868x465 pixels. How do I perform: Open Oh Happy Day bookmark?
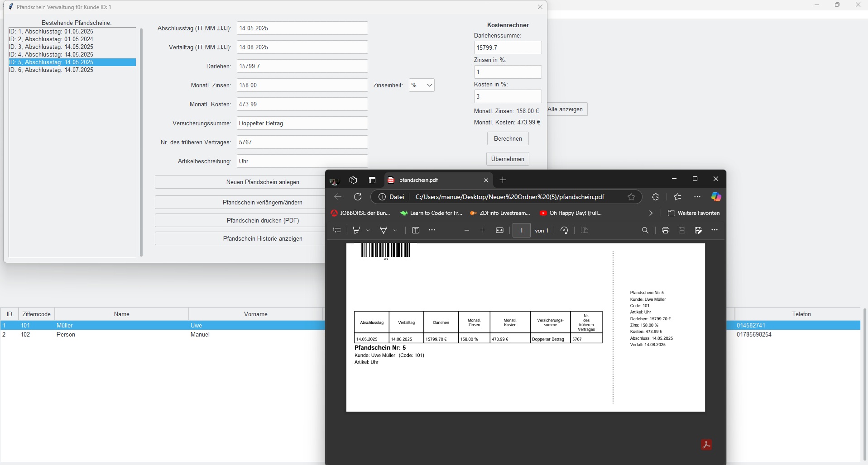571,213
